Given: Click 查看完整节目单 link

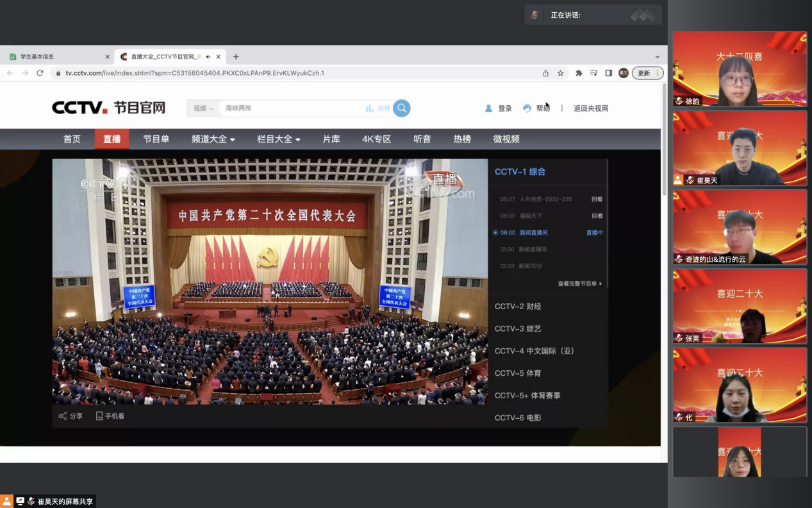Looking at the screenshot, I should pos(579,284).
